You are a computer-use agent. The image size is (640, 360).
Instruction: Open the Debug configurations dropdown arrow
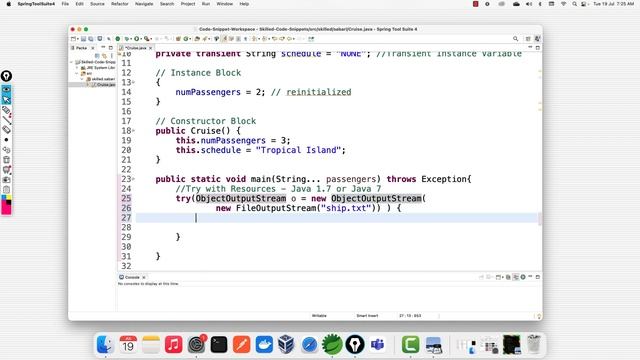[x=131, y=39]
